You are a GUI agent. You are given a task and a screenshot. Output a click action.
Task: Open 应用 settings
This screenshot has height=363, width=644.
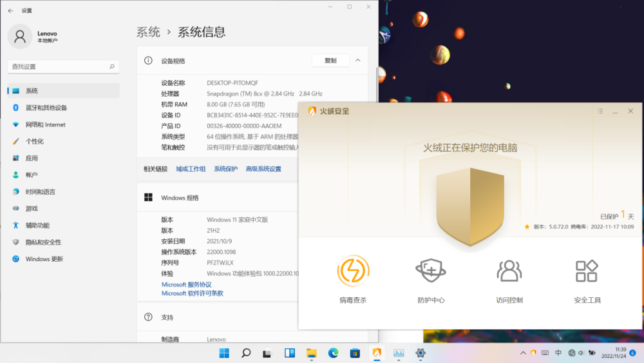pos(64,158)
